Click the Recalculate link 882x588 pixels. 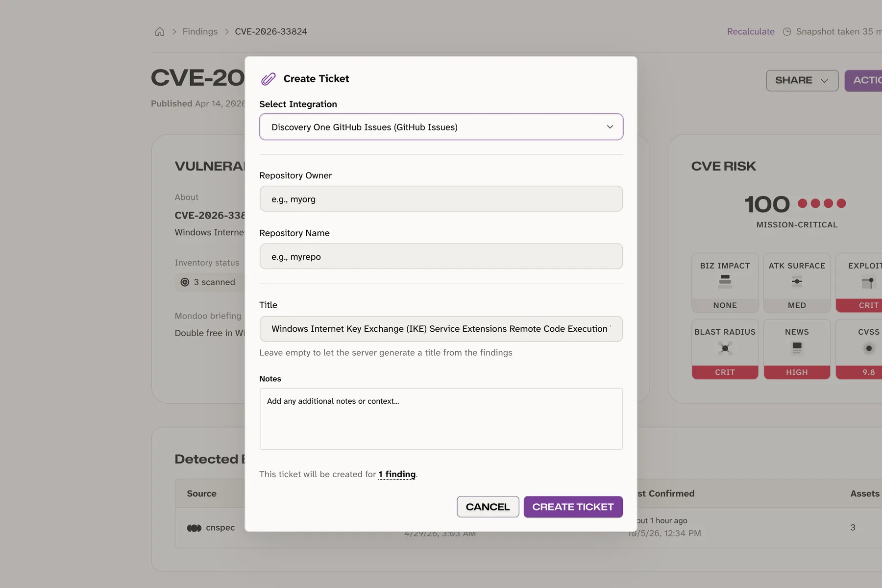pos(751,31)
